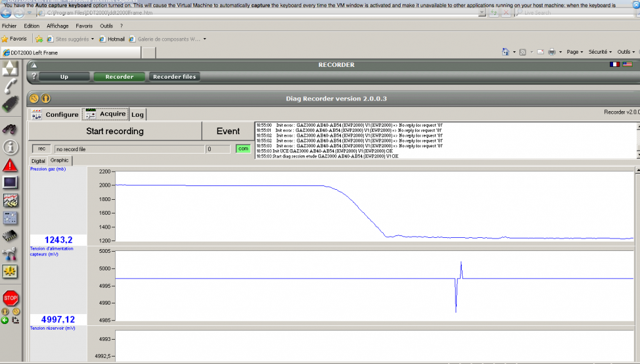The height and width of the screenshot is (364, 640).
Task: Switch to the Acquire tab
Action: (105, 114)
